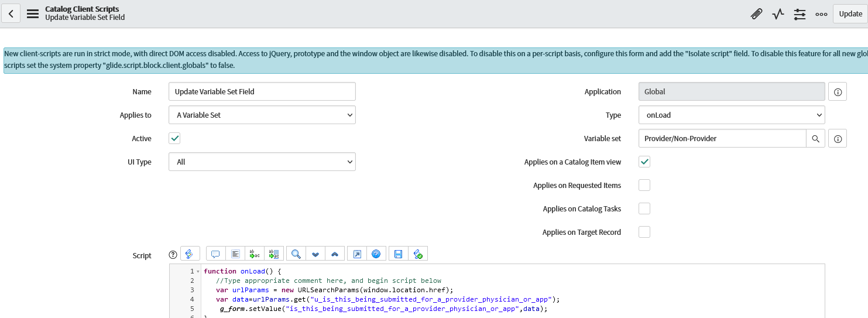Open the Type dropdown showing onLoad

pyautogui.click(x=732, y=115)
